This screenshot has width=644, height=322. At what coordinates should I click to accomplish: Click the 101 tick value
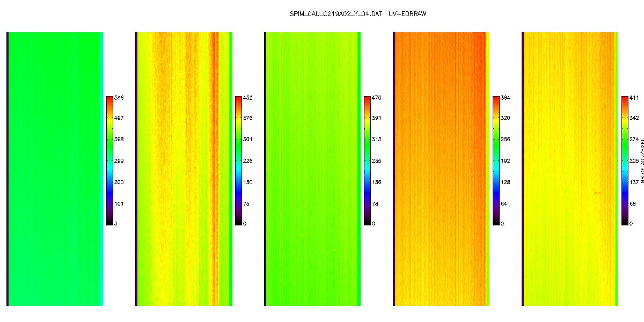point(119,203)
